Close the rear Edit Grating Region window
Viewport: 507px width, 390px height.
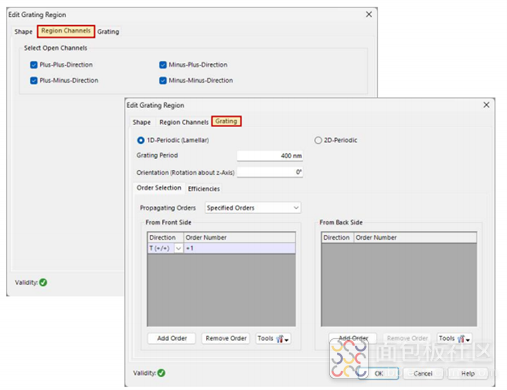pos(369,14)
